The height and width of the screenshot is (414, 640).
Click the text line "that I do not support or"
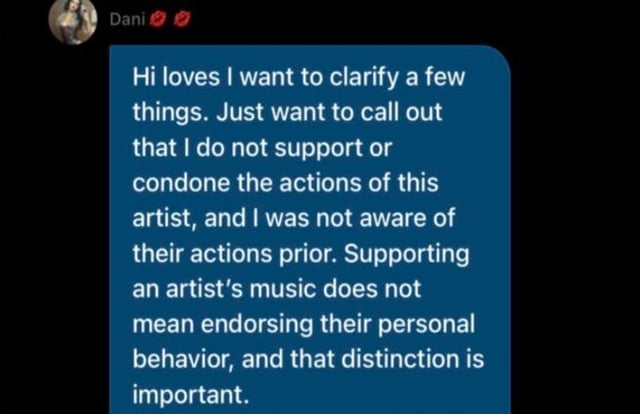(262, 148)
